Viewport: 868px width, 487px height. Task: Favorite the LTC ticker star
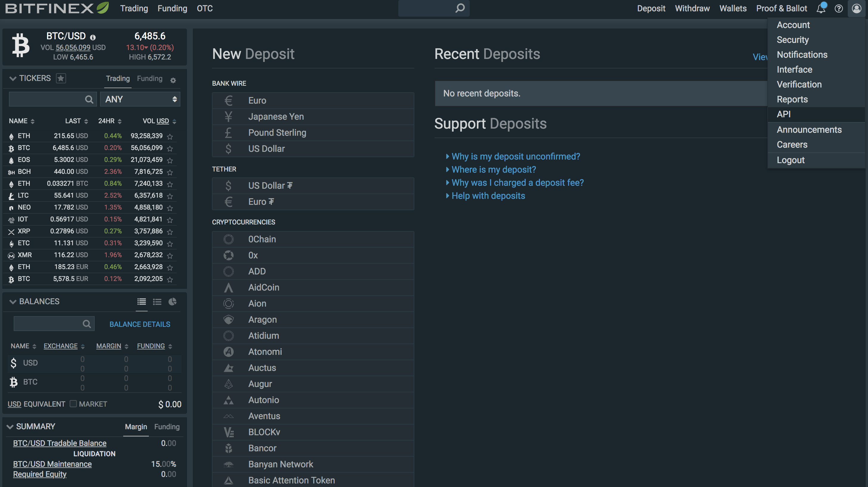pos(170,196)
